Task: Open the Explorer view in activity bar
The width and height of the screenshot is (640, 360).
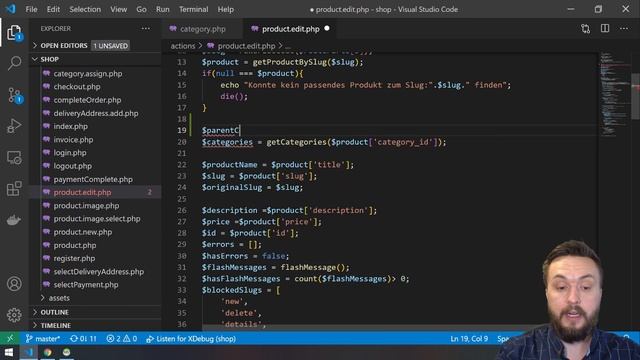Action: pos(14,32)
